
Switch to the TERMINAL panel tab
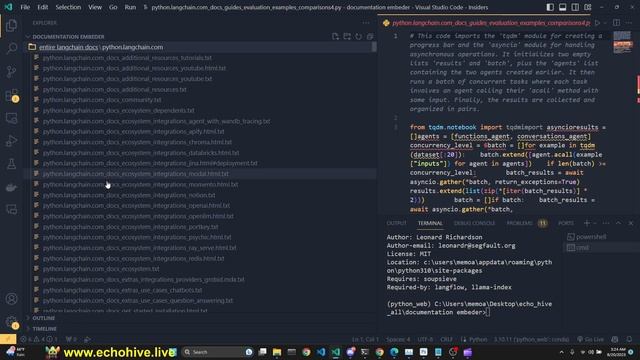[x=430, y=223]
